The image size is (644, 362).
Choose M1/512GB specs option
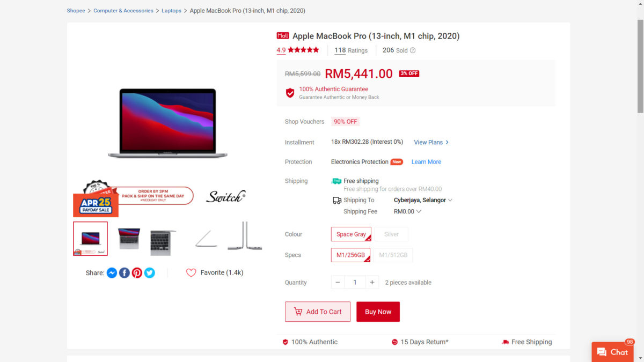point(393,255)
